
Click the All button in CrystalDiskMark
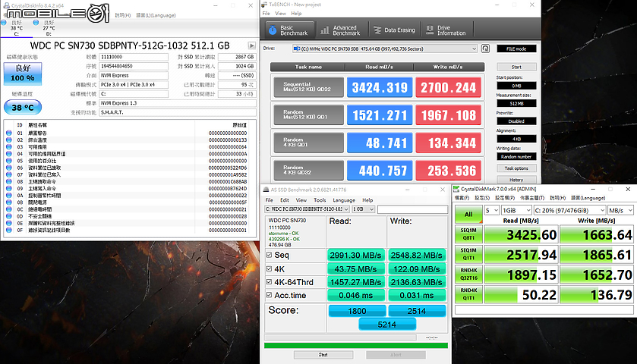click(x=468, y=215)
